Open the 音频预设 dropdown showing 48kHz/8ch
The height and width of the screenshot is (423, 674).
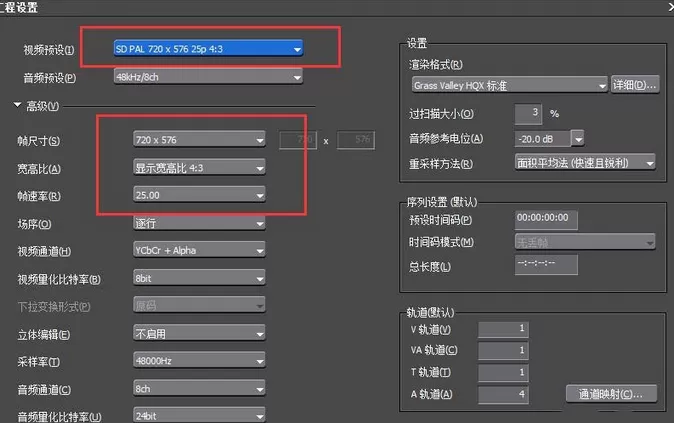click(x=208, y=77)
